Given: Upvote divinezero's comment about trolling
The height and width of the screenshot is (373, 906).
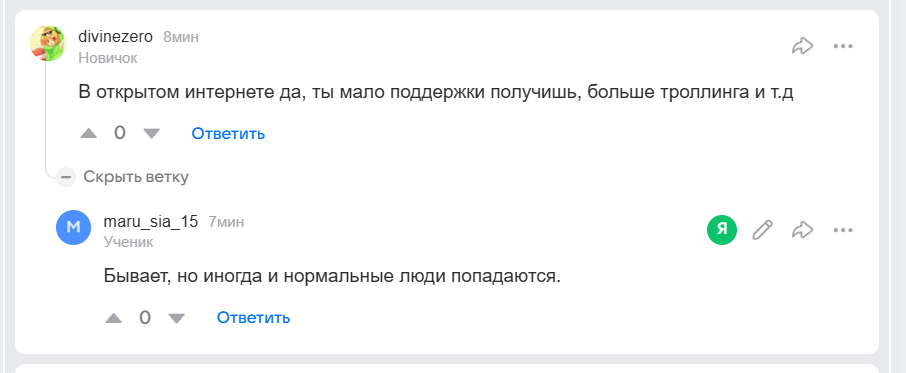Looking at the screenshot, I should [x=88, y=133].
